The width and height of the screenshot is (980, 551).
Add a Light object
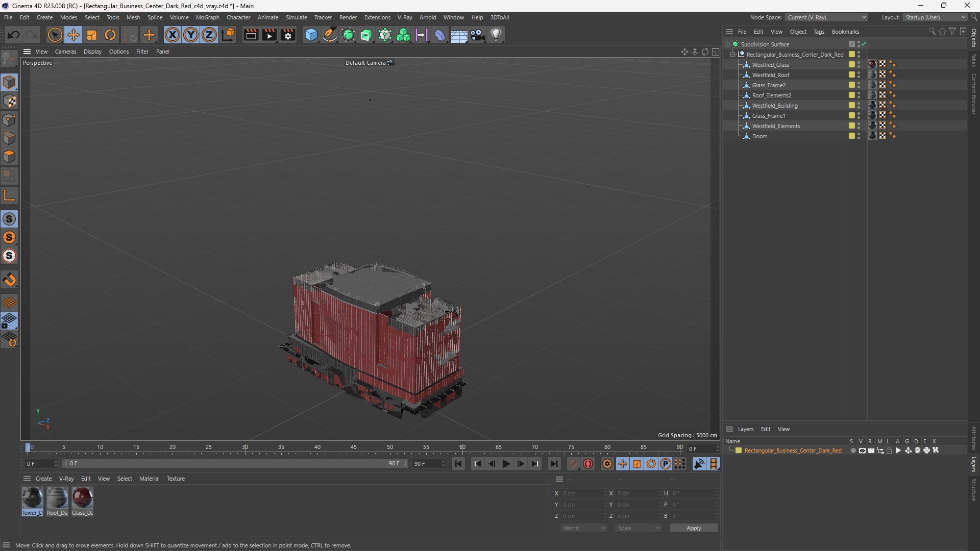click(496, 35)
